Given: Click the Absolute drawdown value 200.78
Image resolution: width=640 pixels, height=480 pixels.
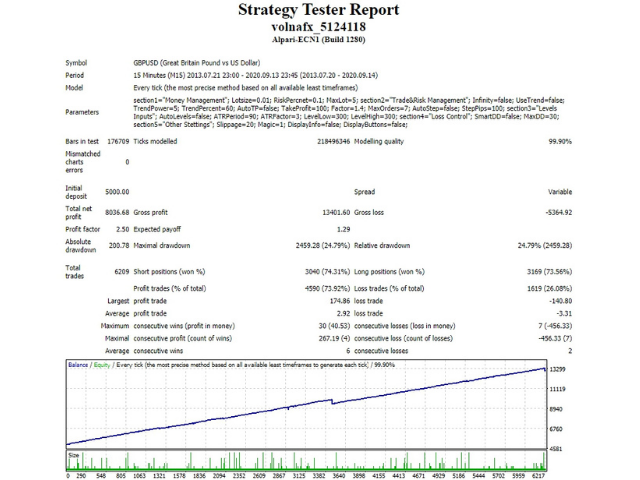Looking at the screenshot, I should tap(119, 246).
